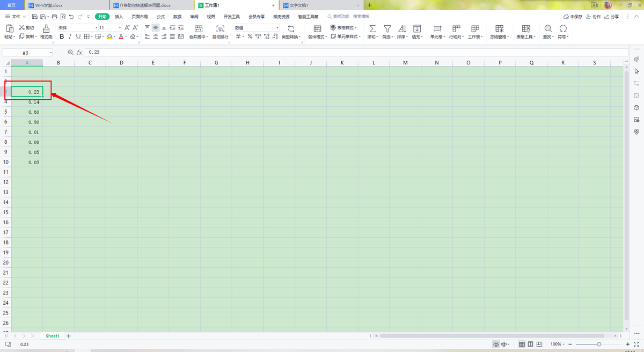
Task: Toggle Italic formatting
Action: (70, 36)
